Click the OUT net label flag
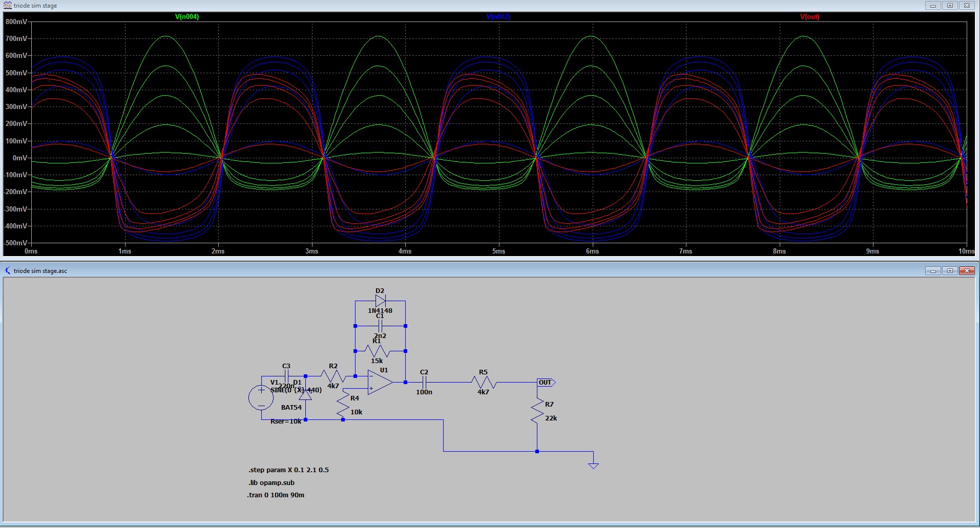Screen dimensions: 980x528 click(546, 383)
